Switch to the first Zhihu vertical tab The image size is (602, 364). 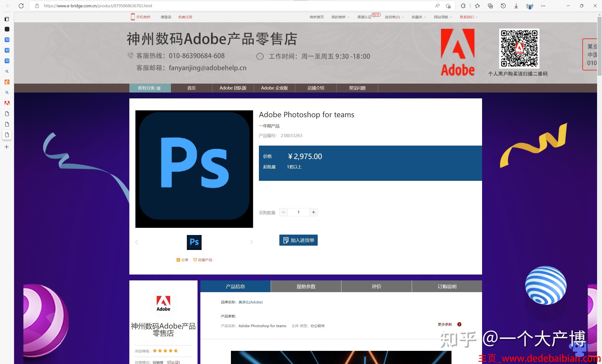pos(7,40)
